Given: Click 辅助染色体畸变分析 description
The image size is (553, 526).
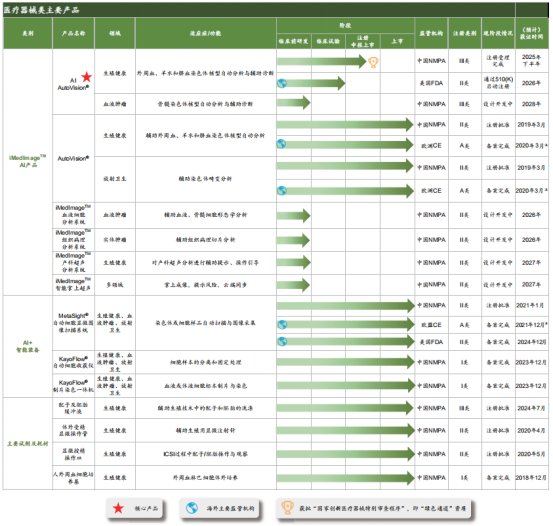Looking at the screenshot, I should pos(206,179).
